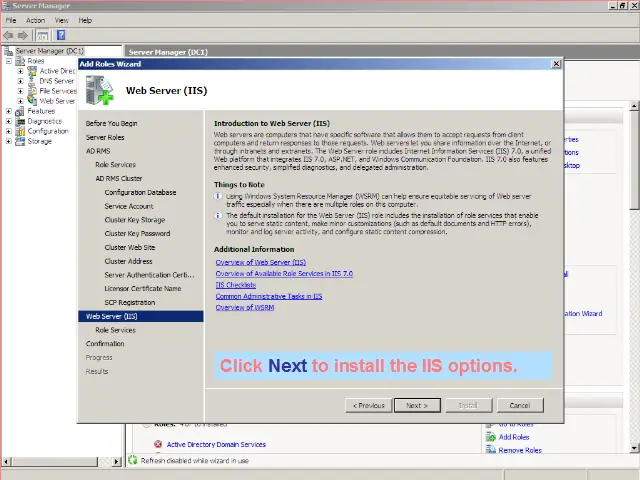Screen dimensions: 640x480
Task: Select Service Account wizard step
Action: coord(129,206)
